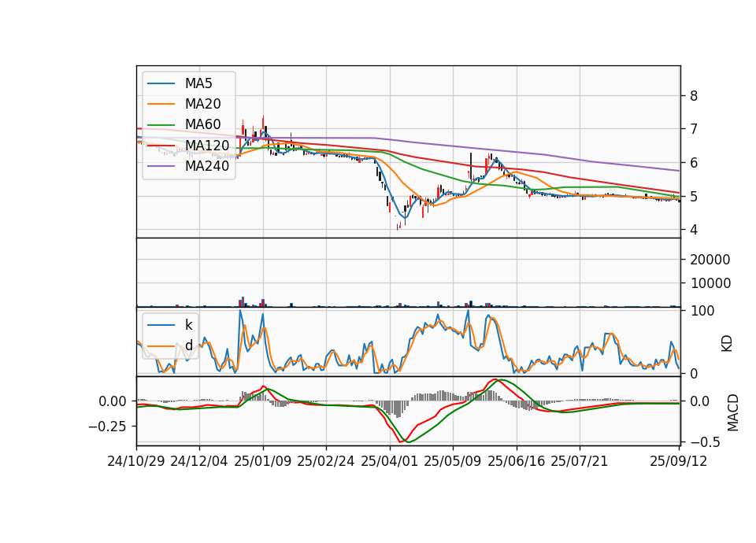Click the price axis value 6
The width and height of the screenshot is (756, 543).
point(694,163)
